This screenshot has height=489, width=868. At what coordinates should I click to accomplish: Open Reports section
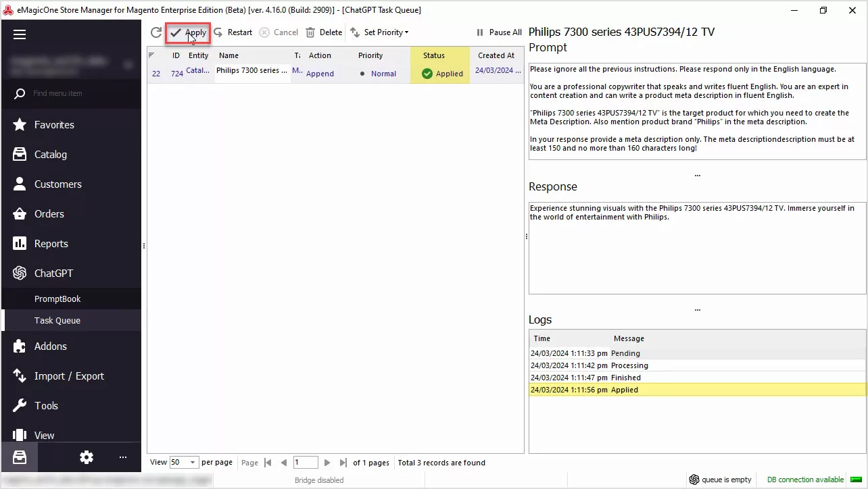pyautogui.click(x=71, y=244)
